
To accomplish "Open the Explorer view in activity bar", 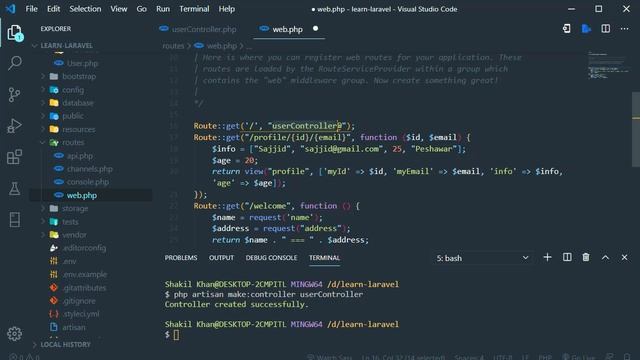I will click(x=15, y=33).
